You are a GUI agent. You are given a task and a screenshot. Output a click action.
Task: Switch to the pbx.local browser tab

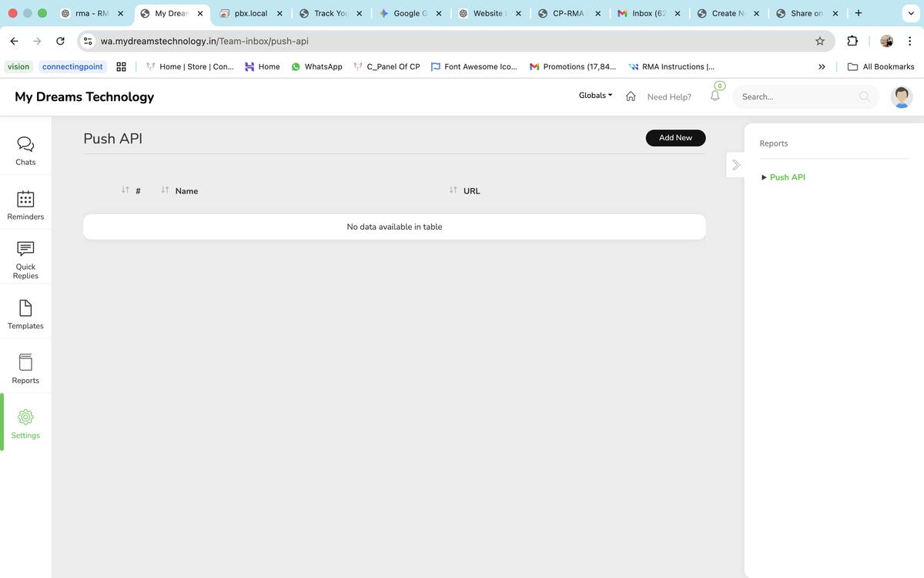click(x=250, y=13)
